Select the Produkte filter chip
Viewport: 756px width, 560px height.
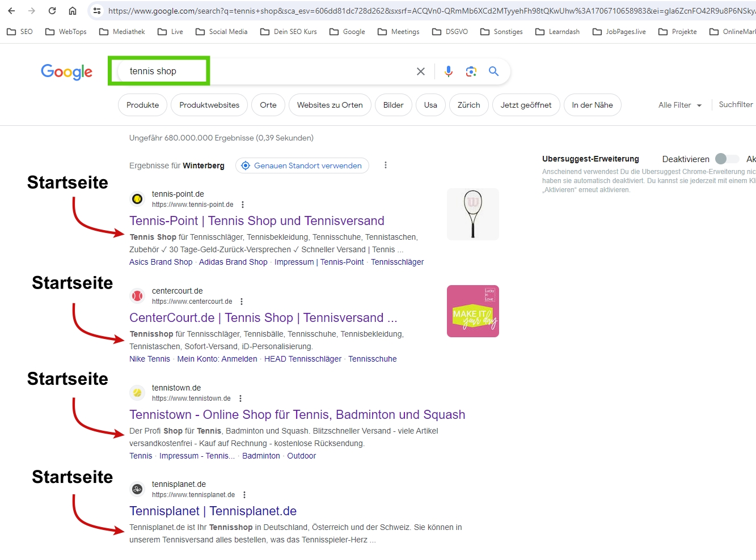[x=142, y=105]
